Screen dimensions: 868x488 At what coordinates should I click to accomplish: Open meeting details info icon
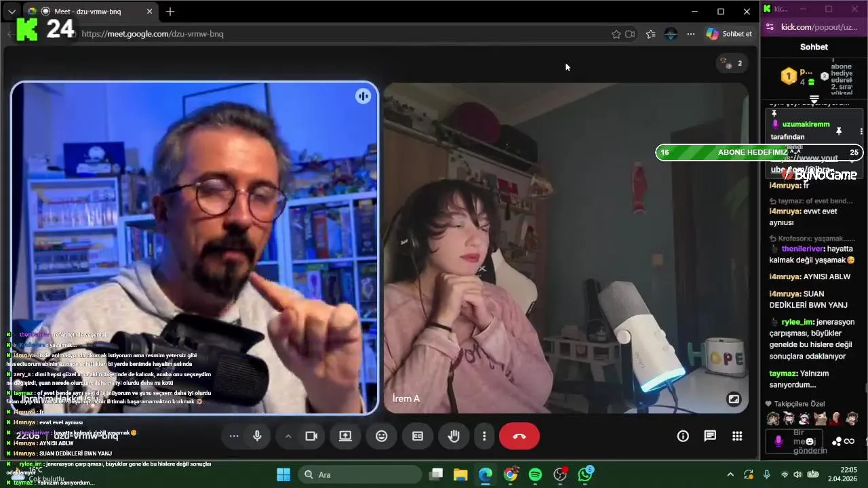(x=683, y=436)
